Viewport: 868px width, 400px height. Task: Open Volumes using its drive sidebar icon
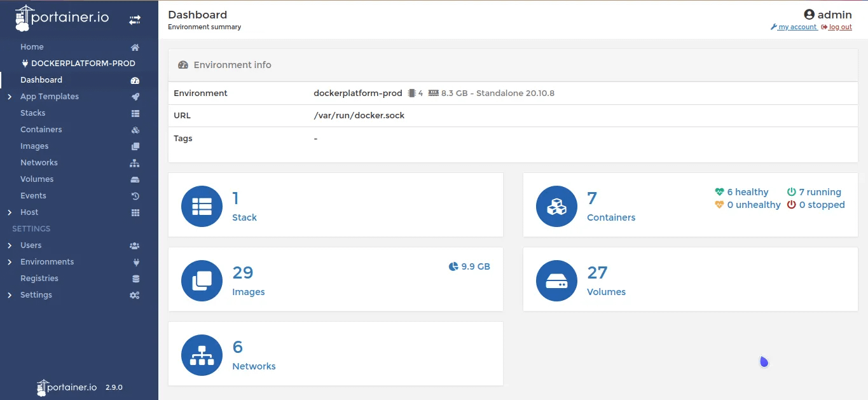[x=135, y=179]
